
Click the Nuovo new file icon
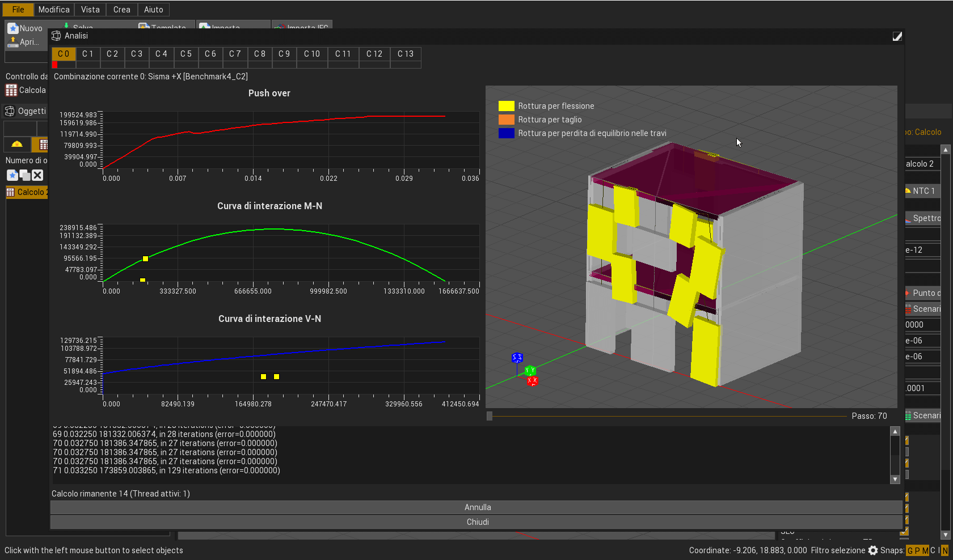pyautogui.click(x=13, y=28)
